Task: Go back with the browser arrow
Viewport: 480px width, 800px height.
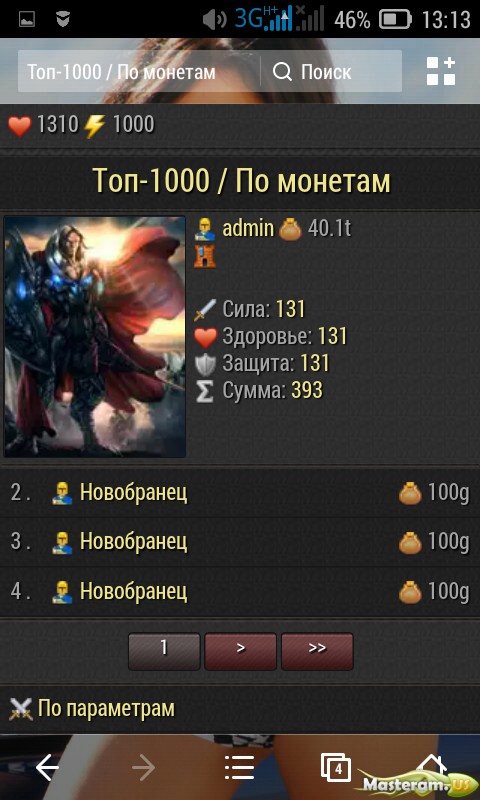Action: [x=47, y=767]
